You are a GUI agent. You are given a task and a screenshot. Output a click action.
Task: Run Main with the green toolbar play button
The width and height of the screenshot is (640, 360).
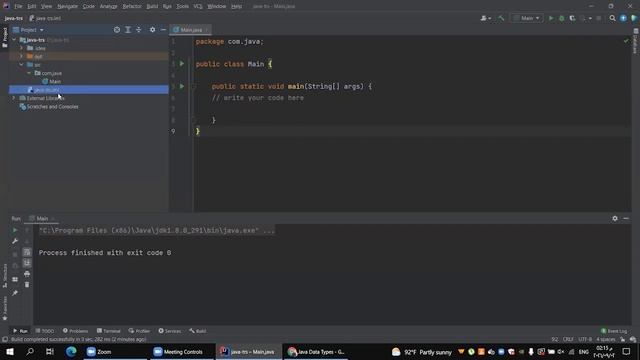551,18
